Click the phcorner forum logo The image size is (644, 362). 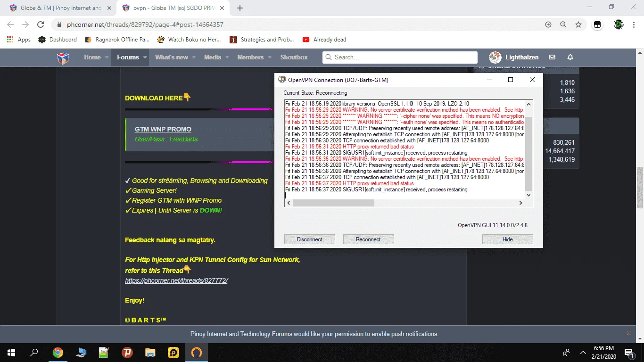[x=63, y=58]
